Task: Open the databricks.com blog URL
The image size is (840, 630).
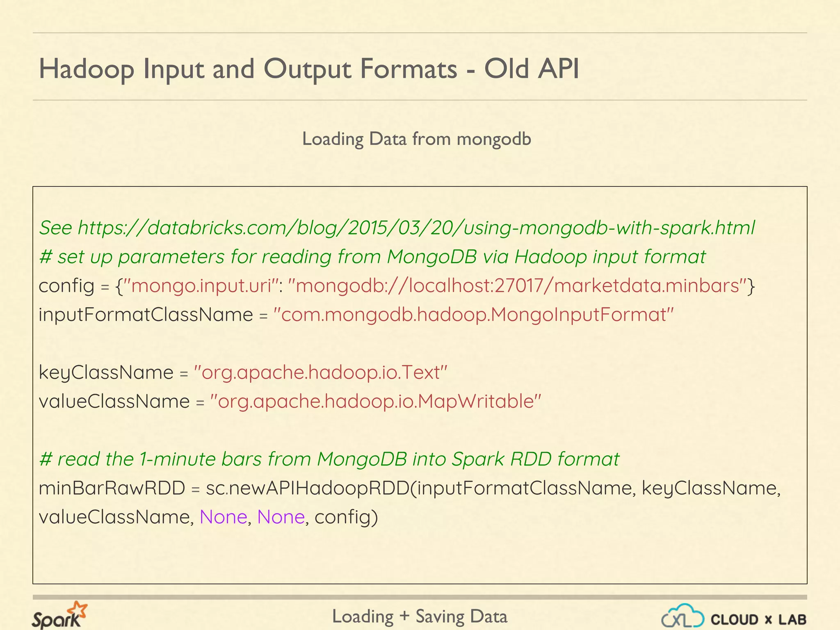Action: pyautogui.click(x=416, y=227)
